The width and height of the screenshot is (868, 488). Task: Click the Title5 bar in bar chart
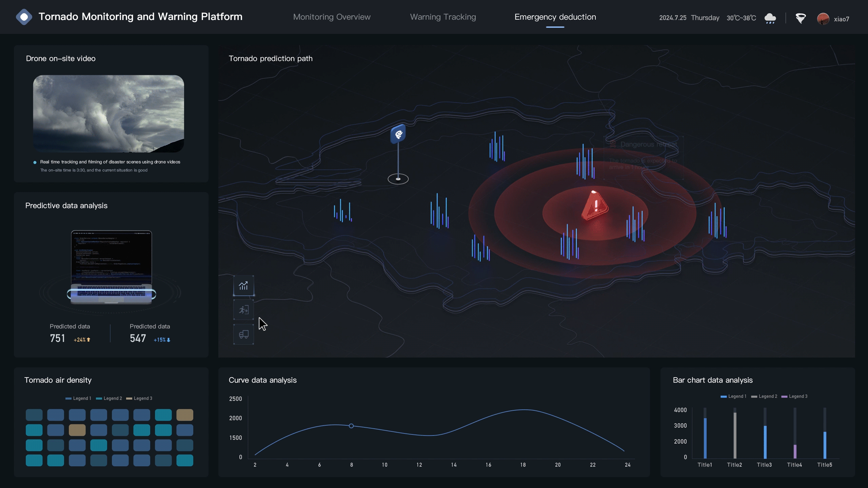click(x=825, y=445)
